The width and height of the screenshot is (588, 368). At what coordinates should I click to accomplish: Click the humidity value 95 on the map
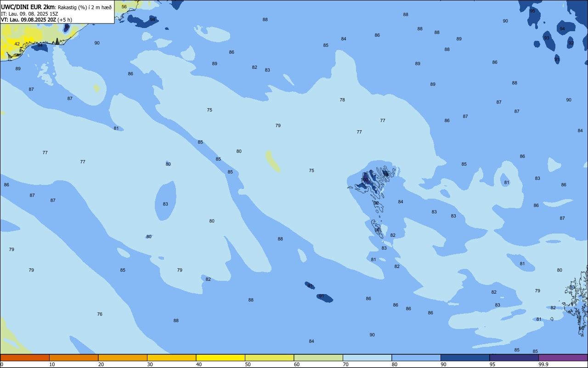pos(532,11)
